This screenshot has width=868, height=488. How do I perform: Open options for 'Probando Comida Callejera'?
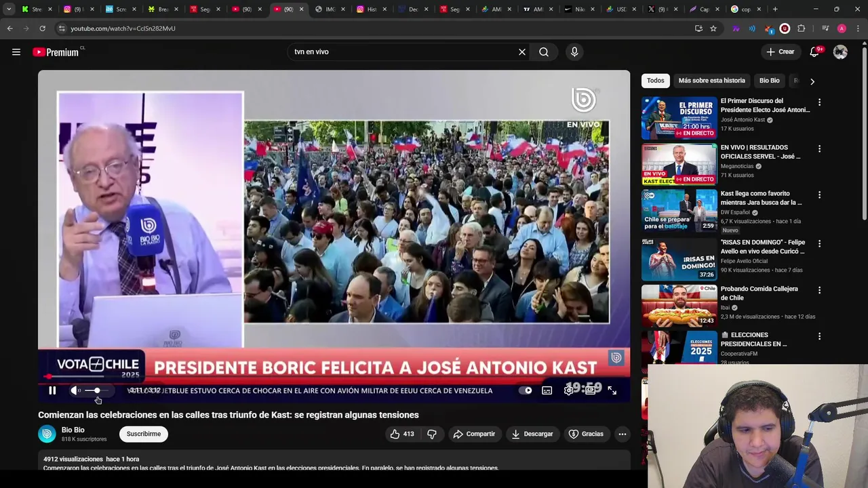(x=819, y=290)
